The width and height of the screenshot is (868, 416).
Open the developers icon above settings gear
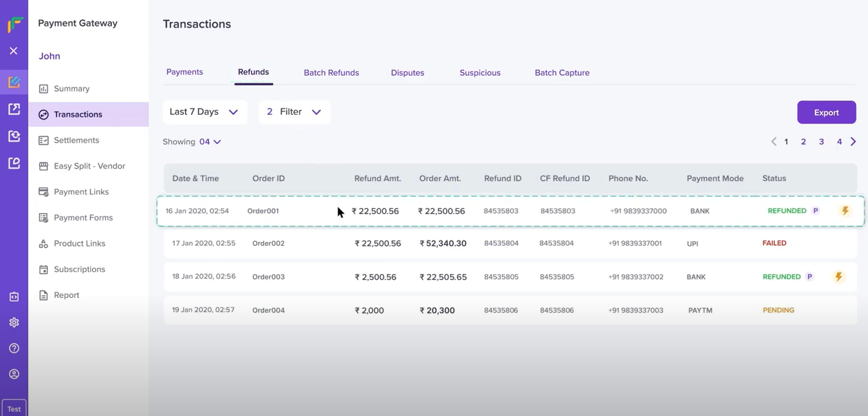click(x=14, y=296)
